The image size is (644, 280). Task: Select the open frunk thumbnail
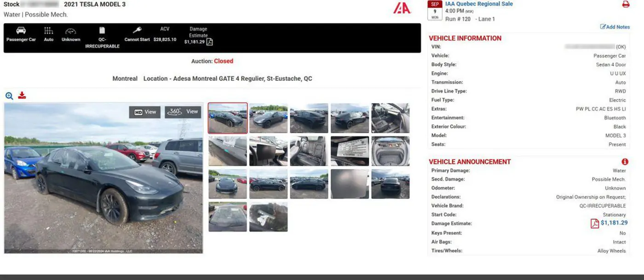(391, 151)
